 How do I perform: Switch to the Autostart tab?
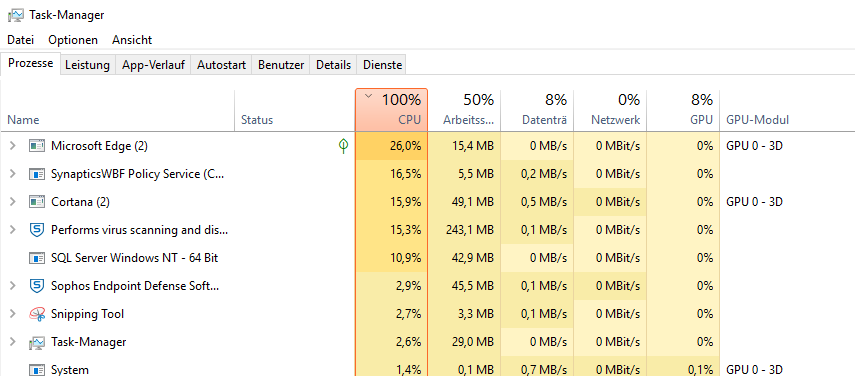(x=221, y=65)
